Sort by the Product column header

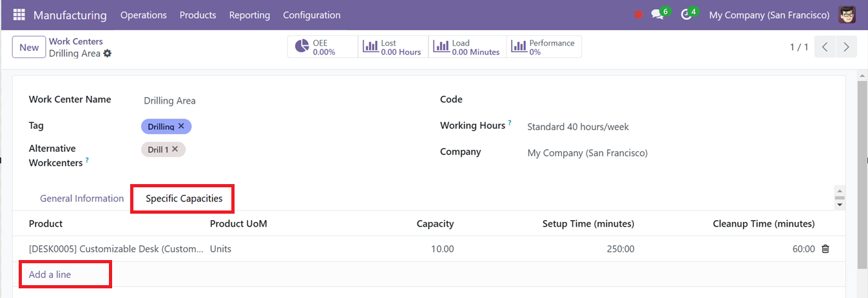(x=46, y=223)
